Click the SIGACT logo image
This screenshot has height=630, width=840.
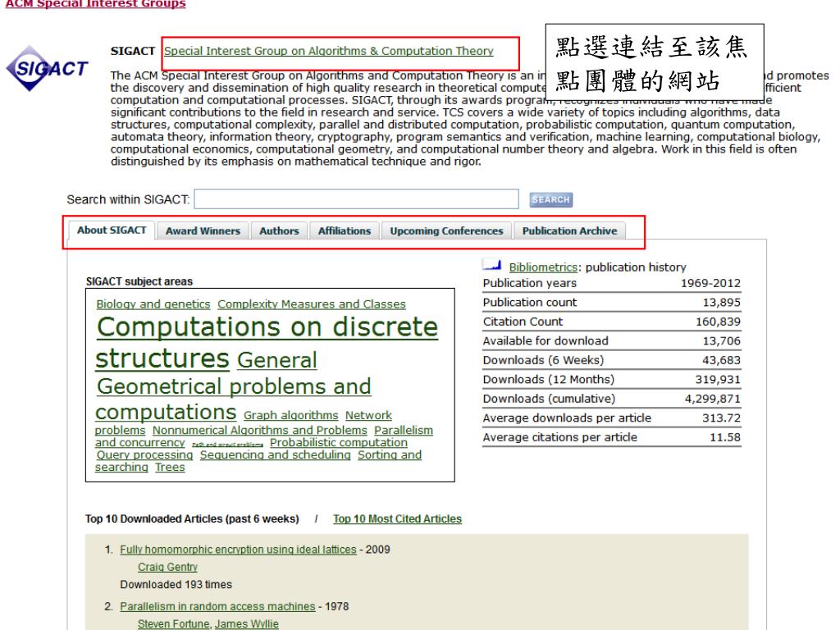[47, 68]
